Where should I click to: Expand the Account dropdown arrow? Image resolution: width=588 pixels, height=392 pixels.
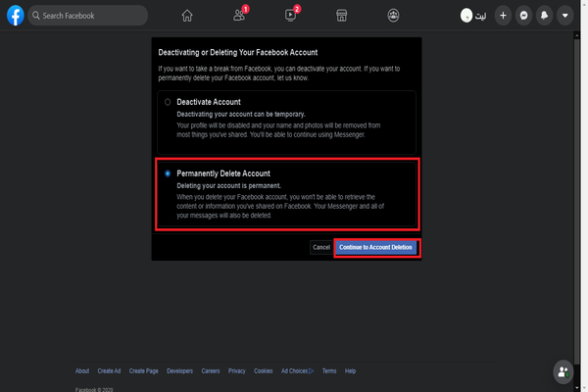[564, 16]
